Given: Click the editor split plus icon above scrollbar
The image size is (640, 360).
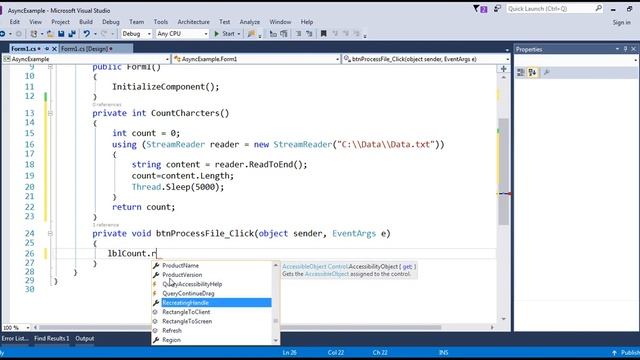Looking at the screenshot, I should coord(504,69).
